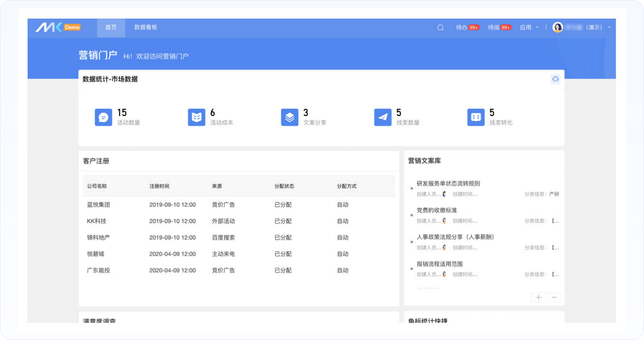Click the 线索数量 paper plane icon
The height and width of the screenshot is (340, 644).
(383, 117)
